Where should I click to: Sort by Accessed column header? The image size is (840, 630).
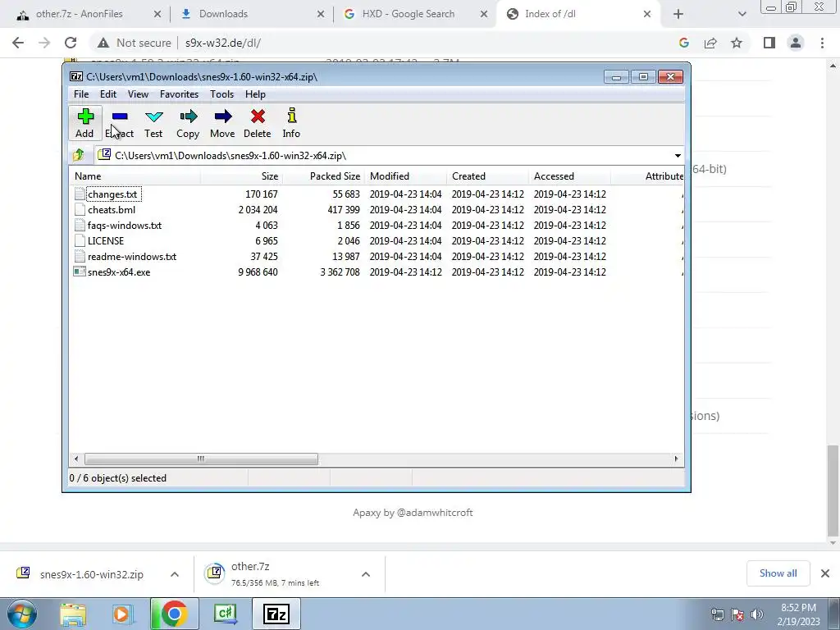pos(569,176)
